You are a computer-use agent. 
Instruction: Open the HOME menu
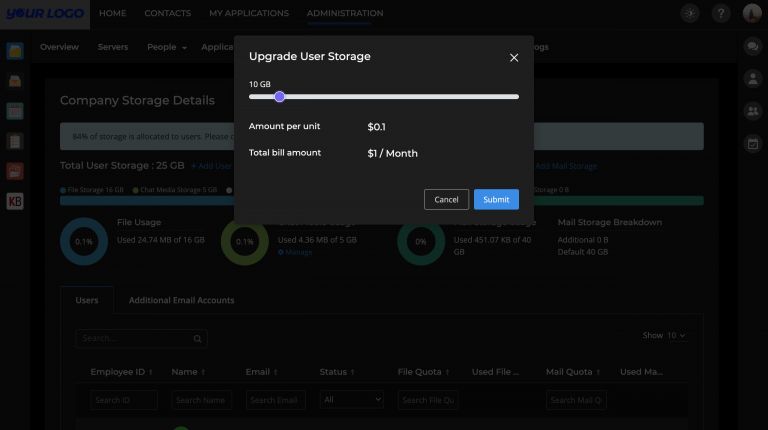click(x=113, y=13)
